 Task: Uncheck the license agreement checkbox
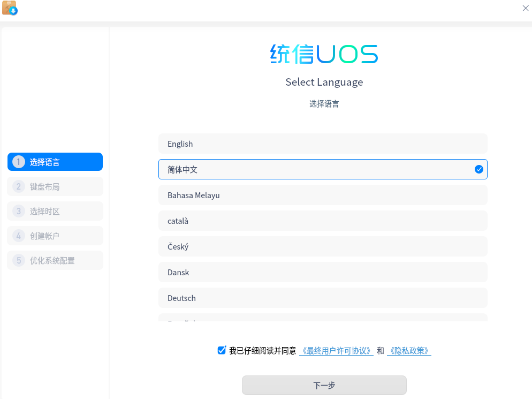(x=221, y=350)
